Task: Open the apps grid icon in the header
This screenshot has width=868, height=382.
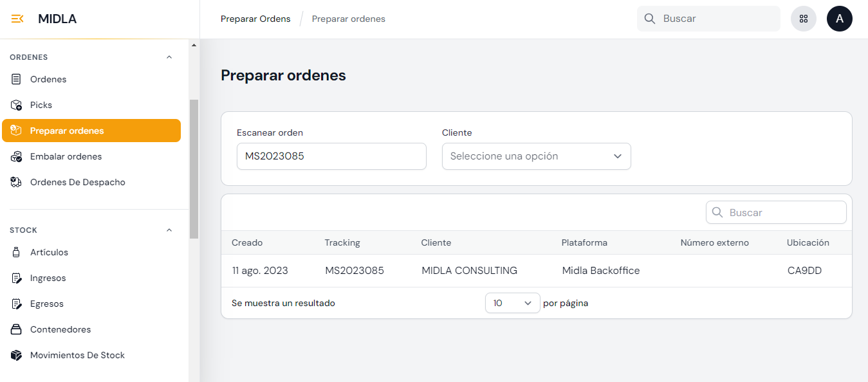Action: (x=803, y=19)
